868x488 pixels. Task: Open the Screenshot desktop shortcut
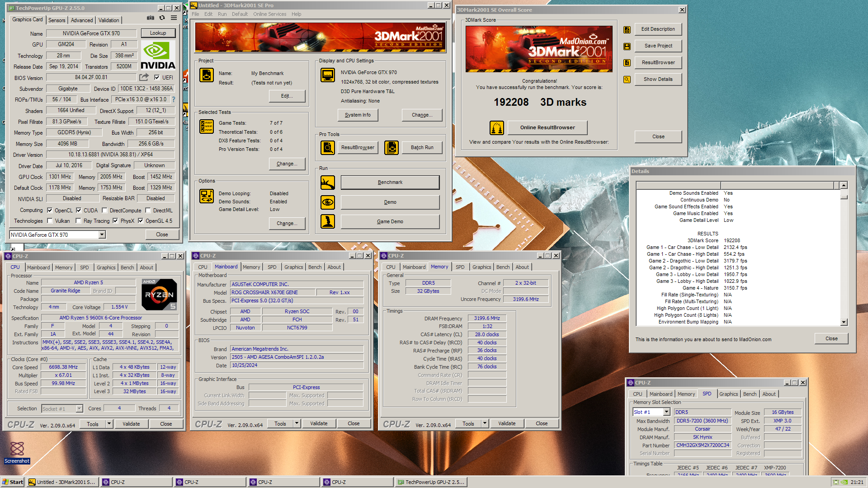[x=17, y=453]
